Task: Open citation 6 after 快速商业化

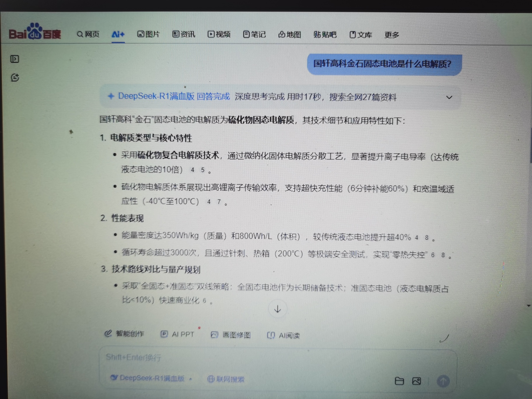Action: 204,300
